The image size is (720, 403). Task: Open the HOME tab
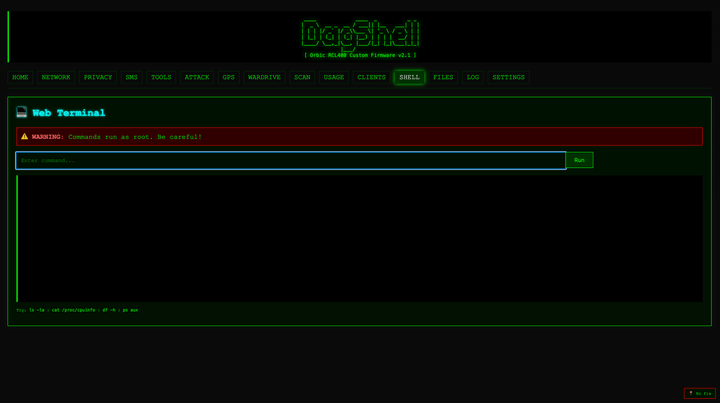pyautogui.click(x=20, y=77)
